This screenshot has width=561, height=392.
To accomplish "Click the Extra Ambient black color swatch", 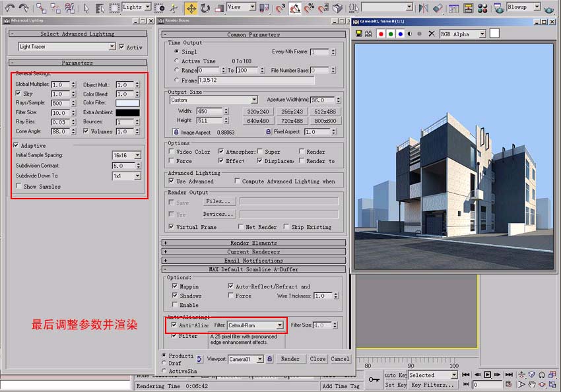I will coord(127,113).
